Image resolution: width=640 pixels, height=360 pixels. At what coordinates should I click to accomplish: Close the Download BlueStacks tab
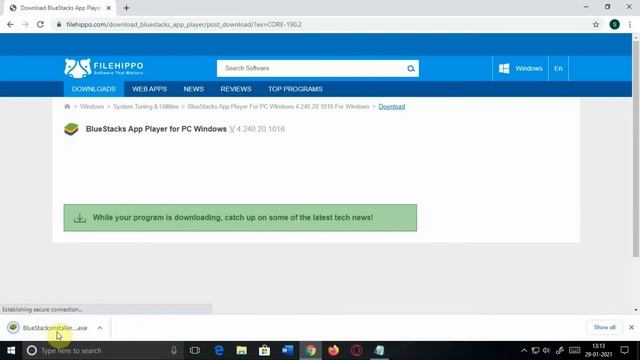[x=109, y=8]
